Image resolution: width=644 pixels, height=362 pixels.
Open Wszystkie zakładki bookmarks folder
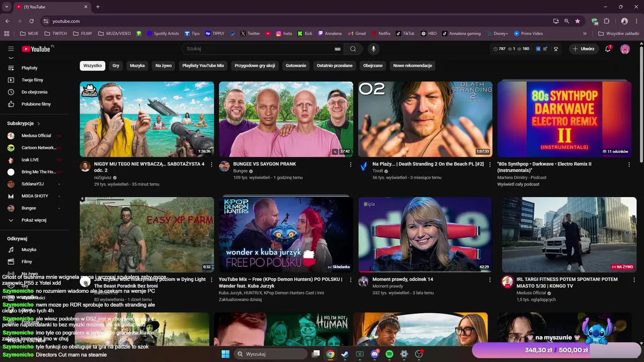[x=618, y=34]
